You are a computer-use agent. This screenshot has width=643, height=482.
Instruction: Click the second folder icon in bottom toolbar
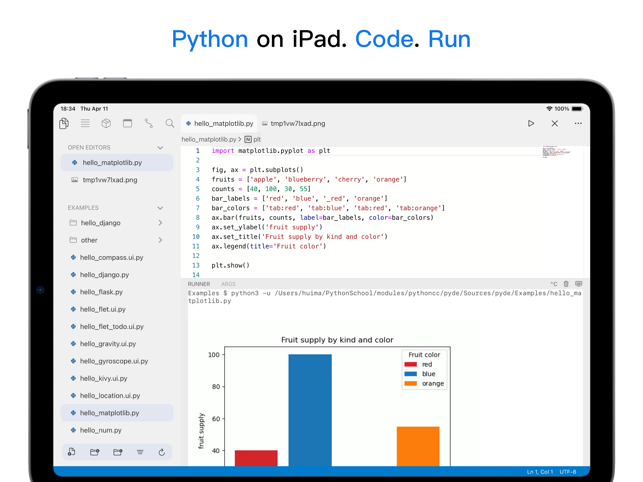pyautogui.click(x=117, y=452)
